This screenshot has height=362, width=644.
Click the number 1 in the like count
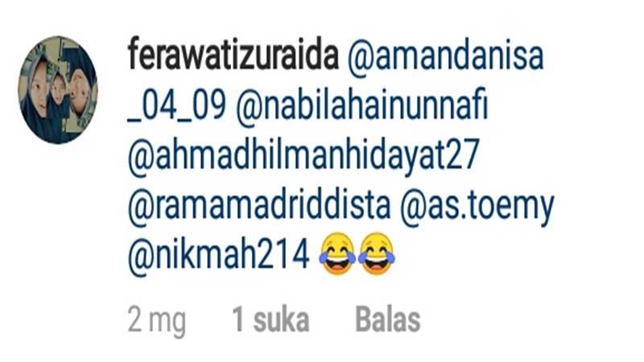click(238, 319)
